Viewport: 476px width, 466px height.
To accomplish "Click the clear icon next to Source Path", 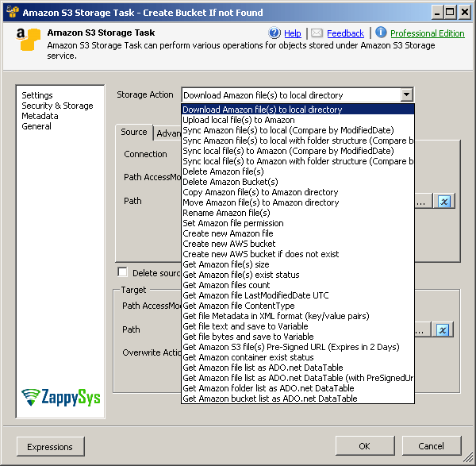I will 443,201.
